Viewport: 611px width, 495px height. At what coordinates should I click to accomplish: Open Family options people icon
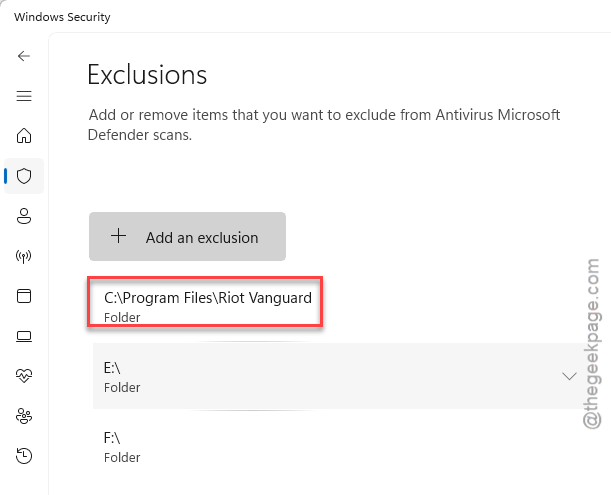tap(24, 416)
